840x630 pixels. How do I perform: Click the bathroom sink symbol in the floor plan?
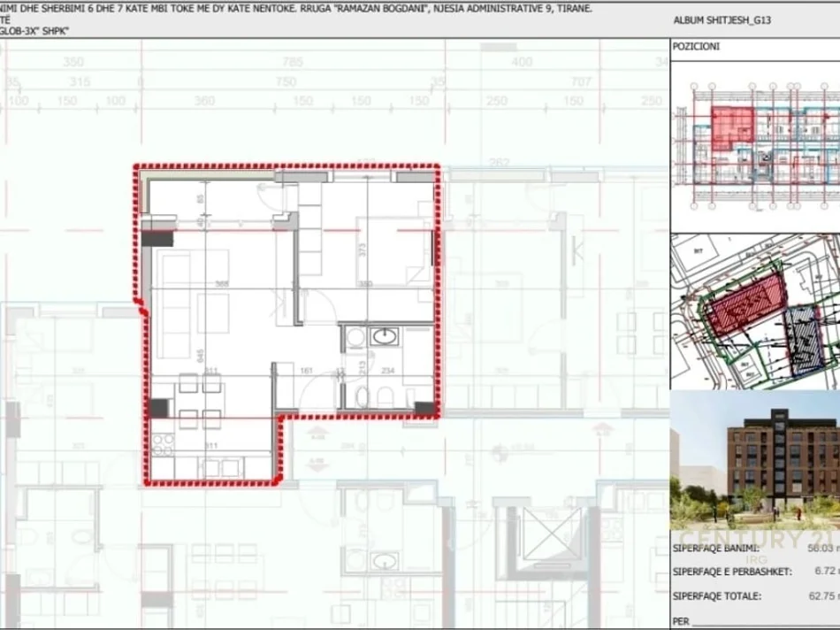pyautogui.click(x=386, y=336)
